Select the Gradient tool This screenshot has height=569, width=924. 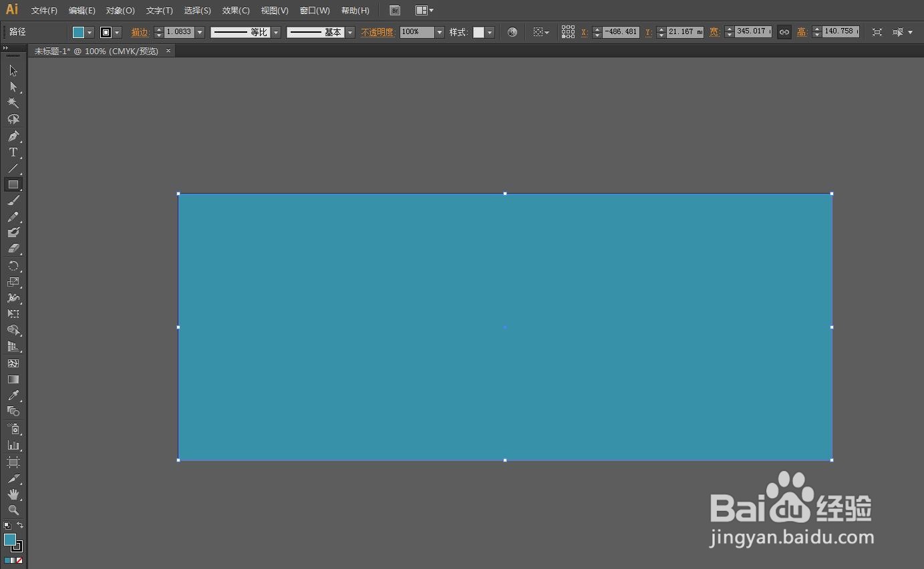click(13, 379)
